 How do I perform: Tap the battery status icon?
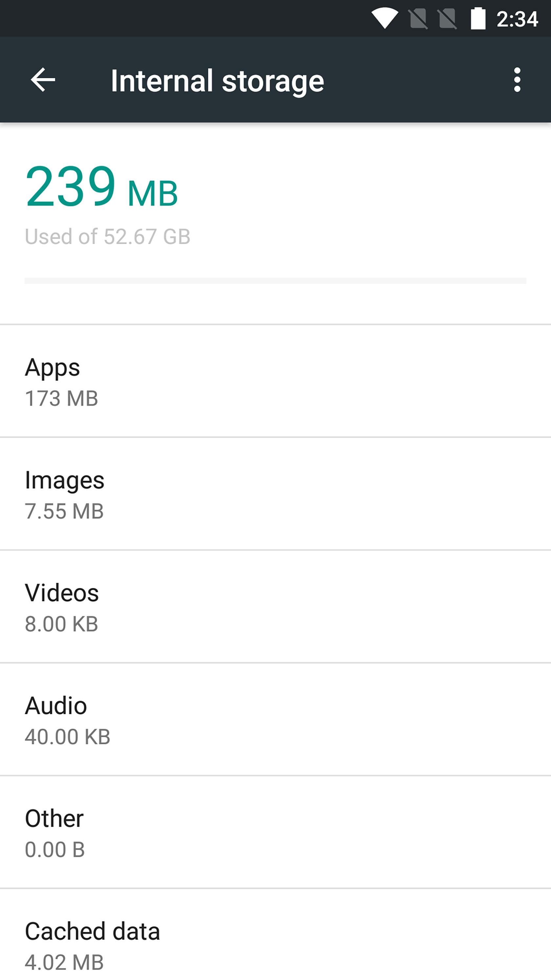(478, 18)
